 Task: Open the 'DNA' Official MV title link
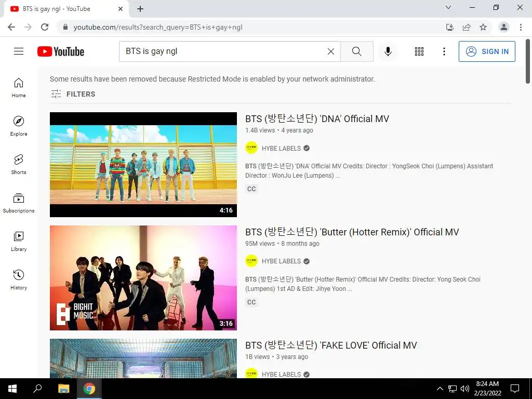click(317, 119)
